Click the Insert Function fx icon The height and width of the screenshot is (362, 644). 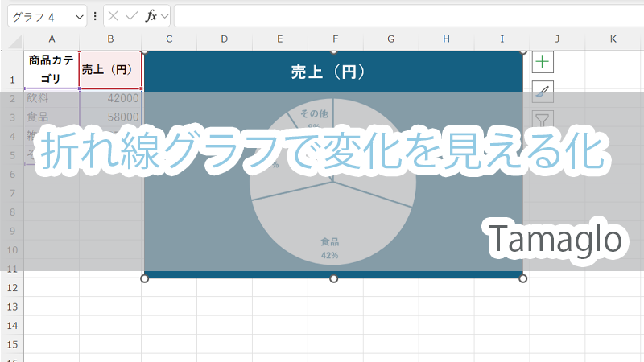pyautogui.click(x=151, y=16)
